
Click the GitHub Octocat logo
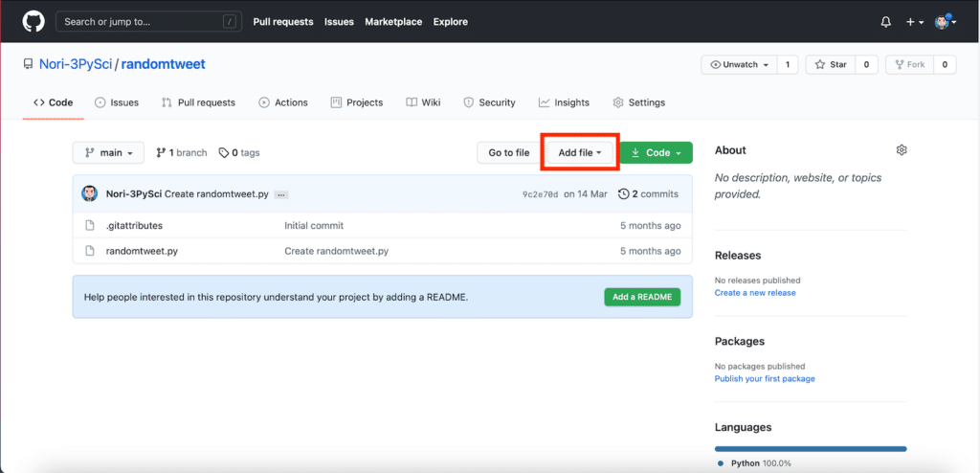33,21
